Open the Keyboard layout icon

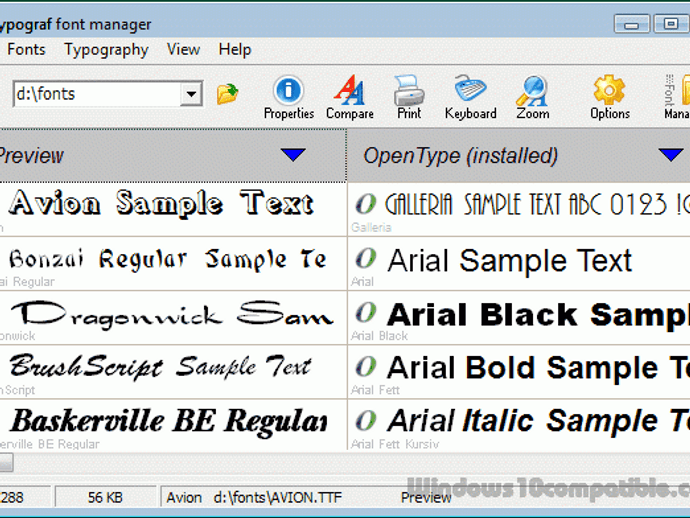point(470,97)
